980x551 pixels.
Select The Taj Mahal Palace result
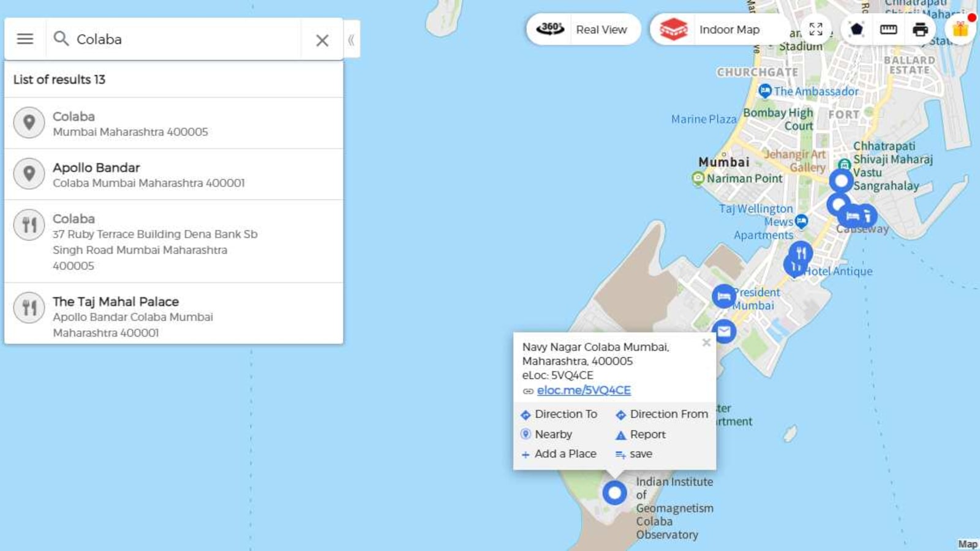174,313
